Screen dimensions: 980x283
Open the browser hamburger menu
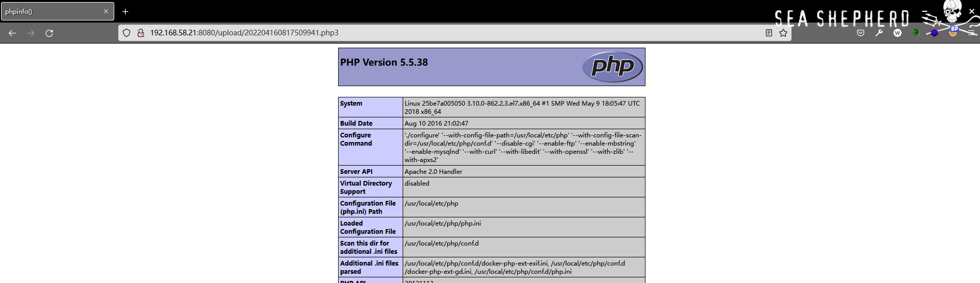click(x=971, y=33)
